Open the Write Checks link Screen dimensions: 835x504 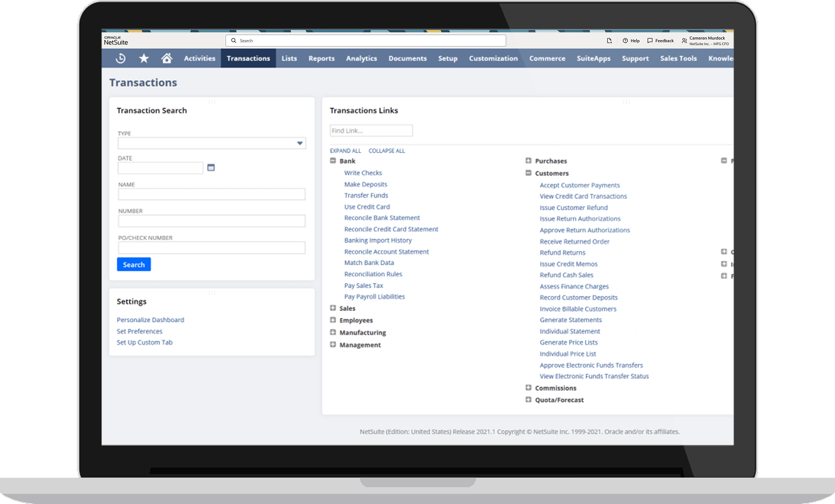pos(363,173)
